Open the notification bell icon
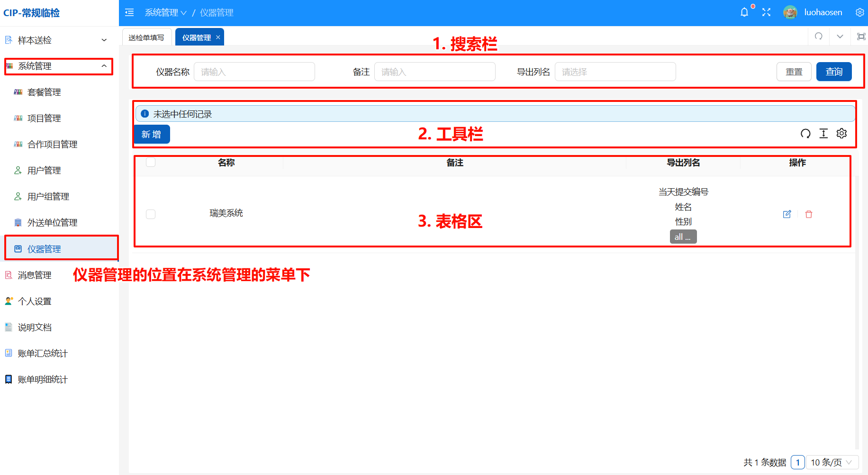This screenshot has width=868, height=475. (x=744, y=12)
